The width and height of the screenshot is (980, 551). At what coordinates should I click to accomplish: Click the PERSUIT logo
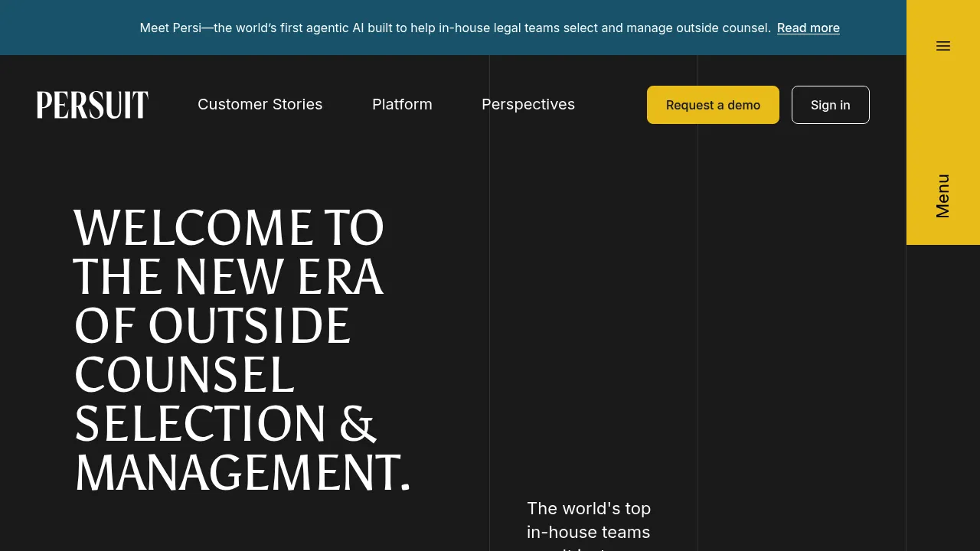point(93,105)
